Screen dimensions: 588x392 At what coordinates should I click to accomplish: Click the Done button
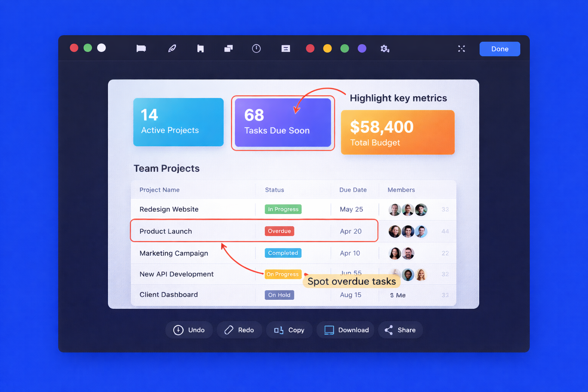click(500, 49)
